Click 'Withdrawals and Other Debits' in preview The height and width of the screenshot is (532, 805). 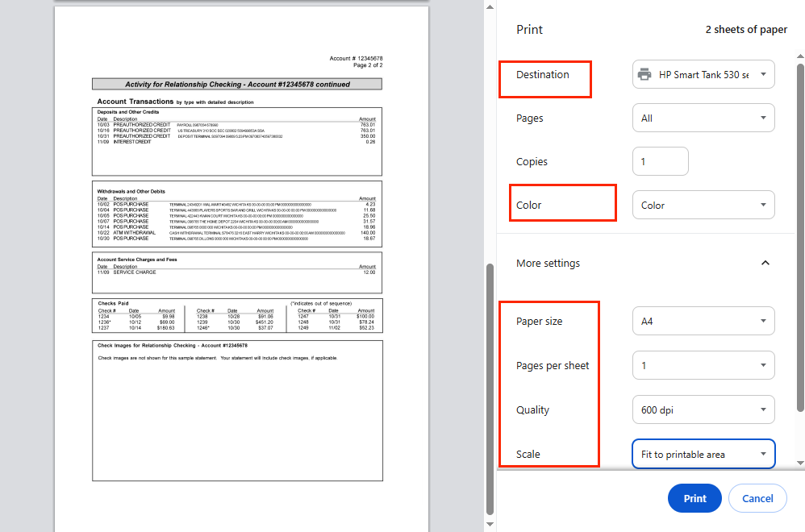pyautogui.click(x=131, y=191)
